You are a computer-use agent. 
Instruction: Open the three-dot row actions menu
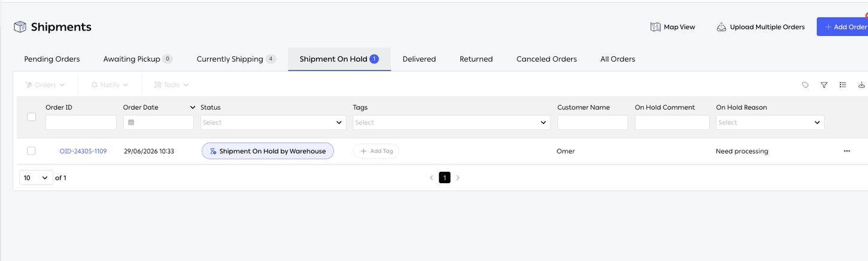coord(846,151)
